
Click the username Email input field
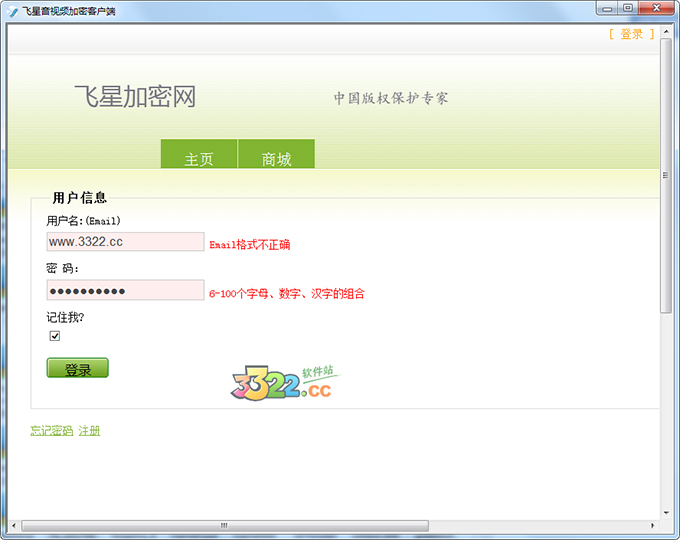point(125,242)
